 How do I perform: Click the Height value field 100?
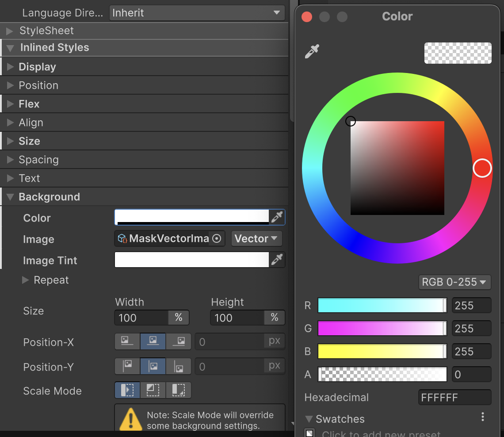[x=237, y=318]
